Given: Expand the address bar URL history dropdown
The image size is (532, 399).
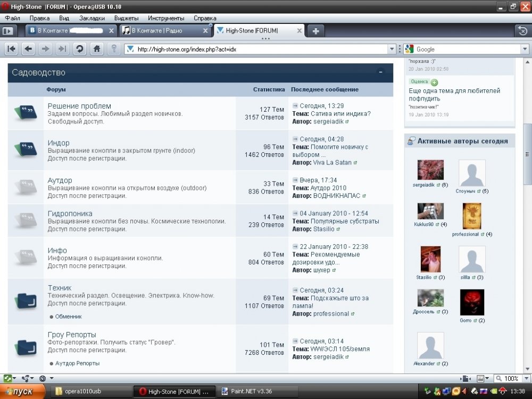Looking at the screenshot, I should pyautogui.click(x=392, y=49).
